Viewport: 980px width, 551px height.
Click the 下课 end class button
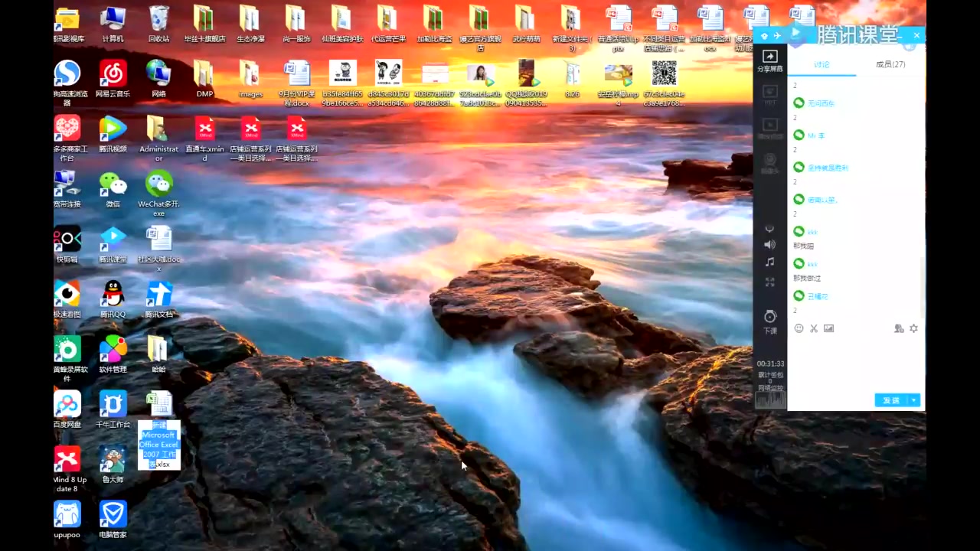tap(770, 322)
